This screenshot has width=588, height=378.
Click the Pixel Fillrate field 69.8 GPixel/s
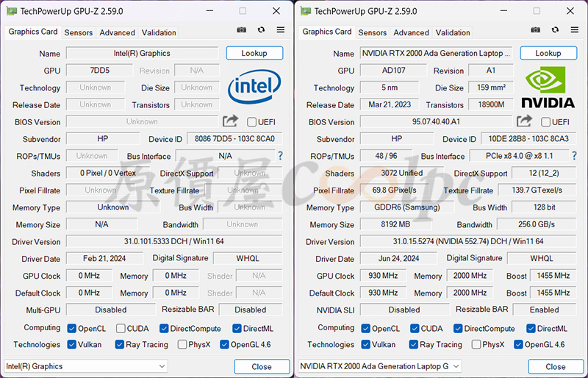tap(394, 190)
